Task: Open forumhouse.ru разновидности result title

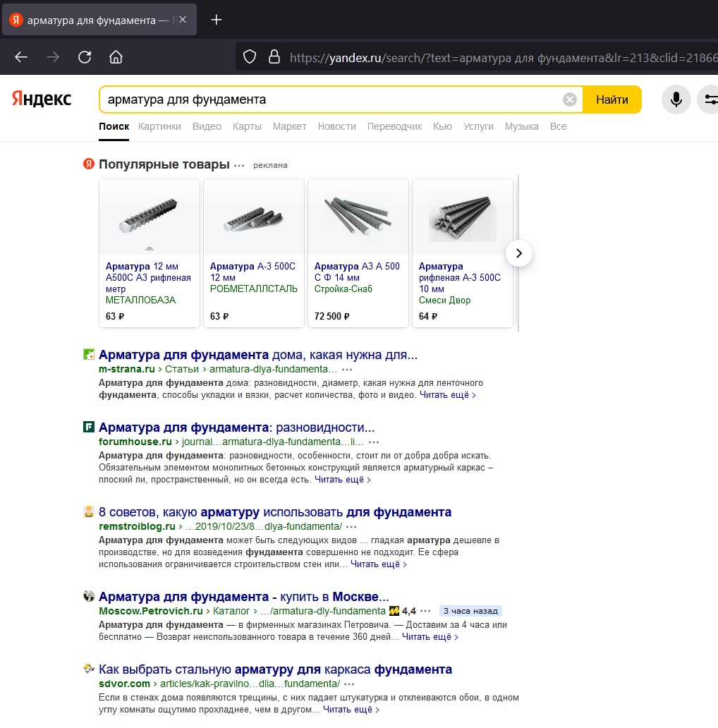Action: 237,427
